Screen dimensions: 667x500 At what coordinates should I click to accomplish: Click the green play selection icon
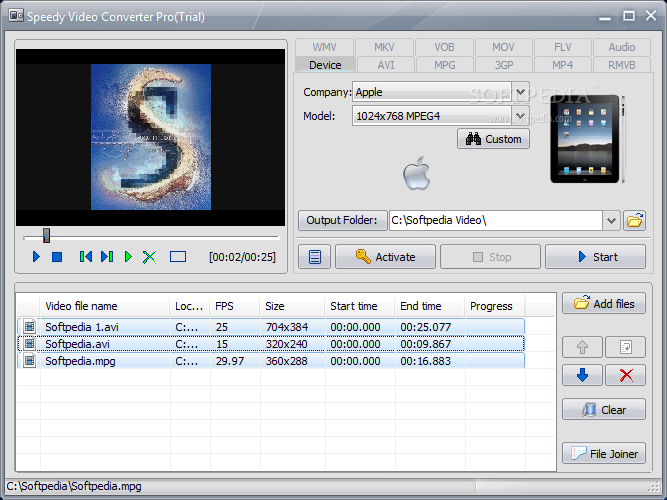pos(128,257)
